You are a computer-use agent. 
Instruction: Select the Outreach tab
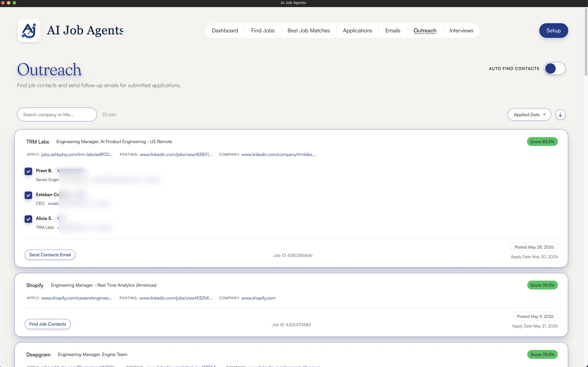(425, 30)
